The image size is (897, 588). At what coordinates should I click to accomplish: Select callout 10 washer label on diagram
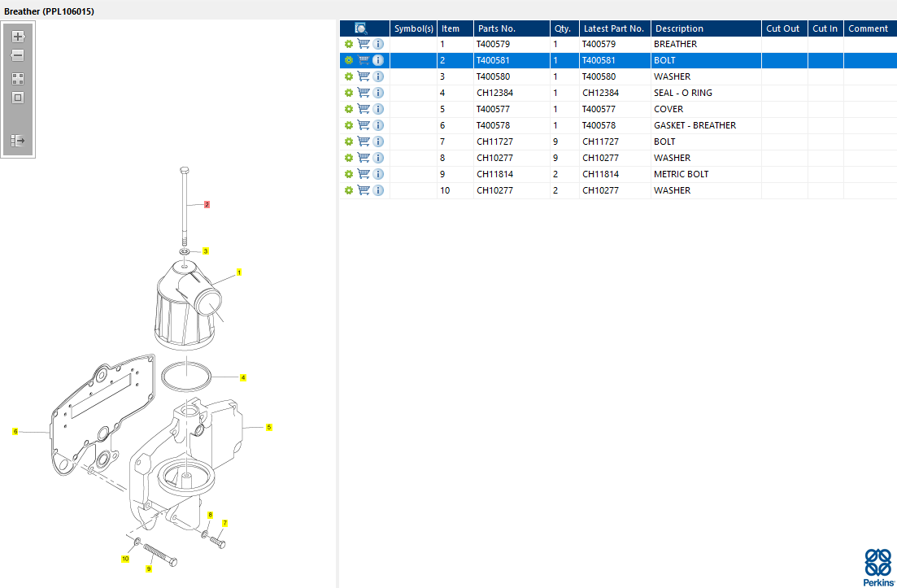point(124,559)
